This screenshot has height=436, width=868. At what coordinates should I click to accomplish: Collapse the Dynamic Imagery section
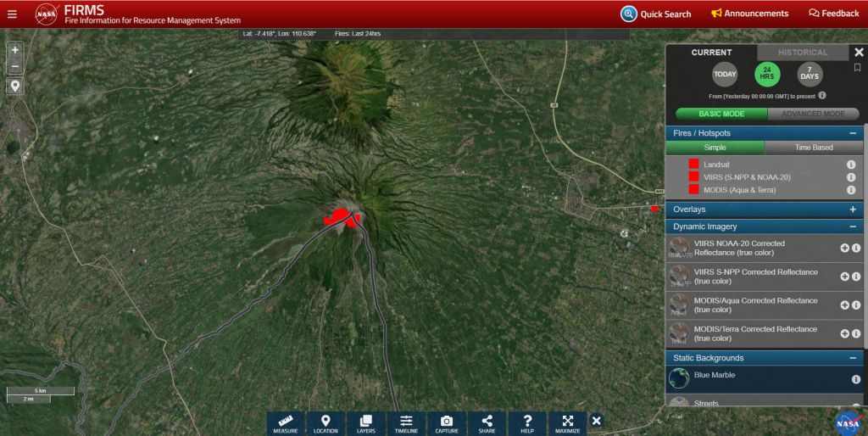(x=852, y=227)
